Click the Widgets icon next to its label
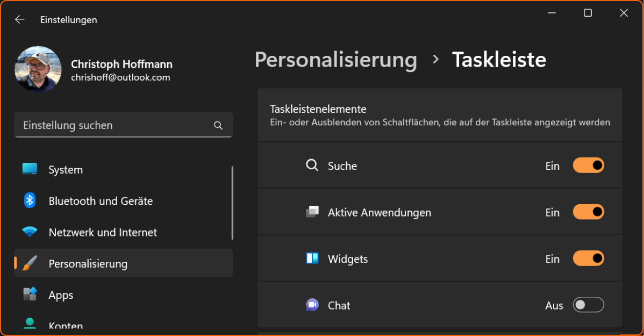Viewport: 644px width, 336px height. 312,259
